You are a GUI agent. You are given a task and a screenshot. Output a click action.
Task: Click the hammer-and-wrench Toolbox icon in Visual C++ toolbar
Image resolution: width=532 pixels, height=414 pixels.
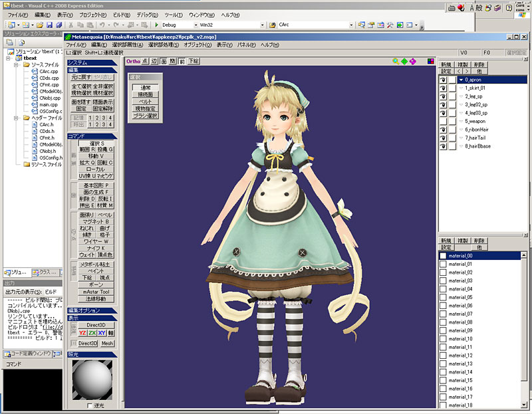click(390, 25)
